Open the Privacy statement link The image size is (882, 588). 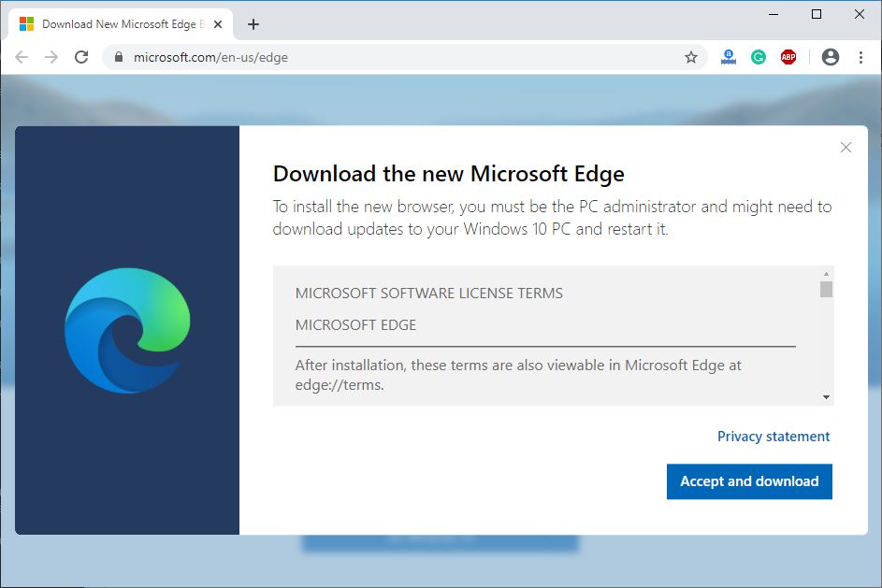pos(774,437)
